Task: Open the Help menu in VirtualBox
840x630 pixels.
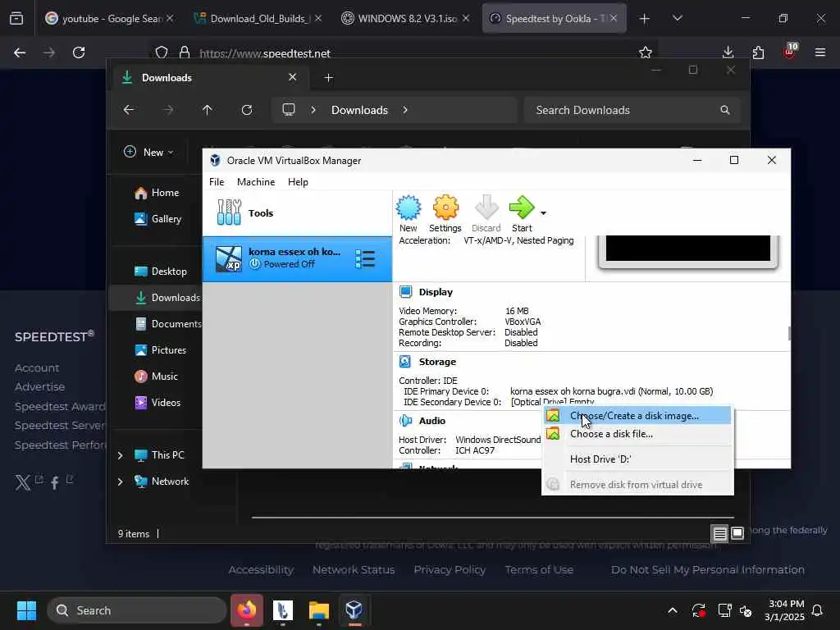Action: click(298, 182)
